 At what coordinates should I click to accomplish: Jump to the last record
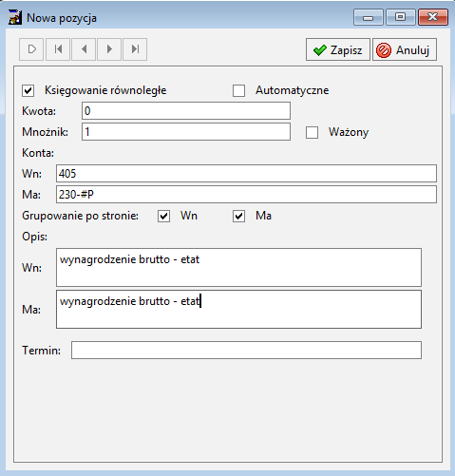click(x=135, y=49)
